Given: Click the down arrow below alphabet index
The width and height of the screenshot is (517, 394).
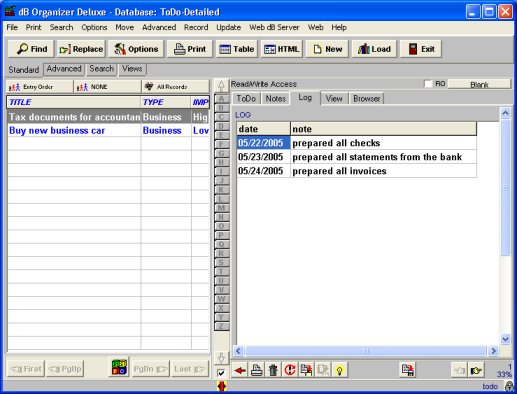Looking at the screenshot, I should 221,358.
